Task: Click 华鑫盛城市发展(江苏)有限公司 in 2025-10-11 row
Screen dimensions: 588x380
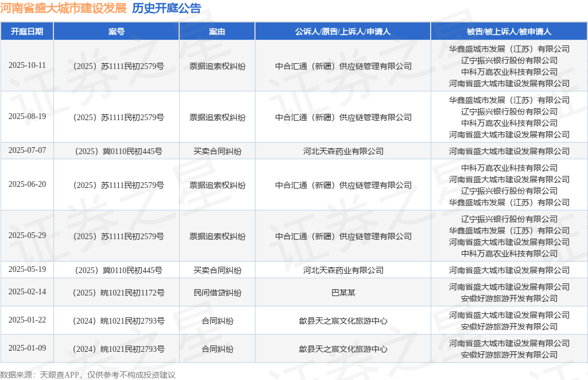Action: point(509,49)
